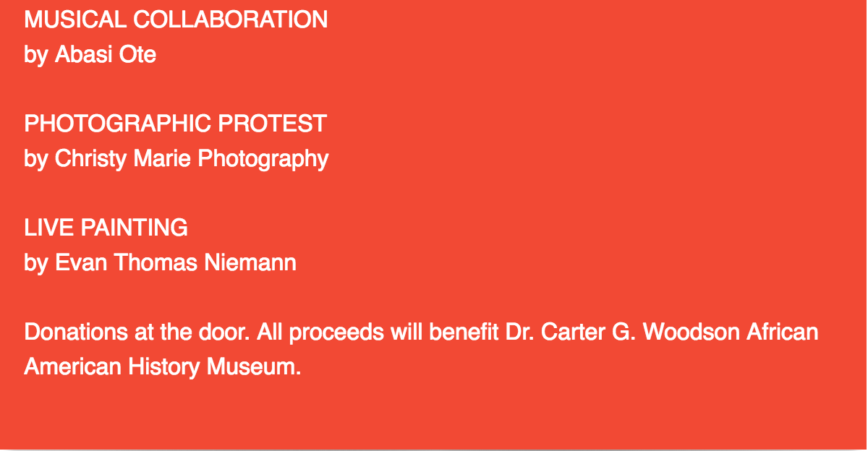The image size is (868, 451).
Task: Click the word Photography after Christy Marie
Action: 263,159
